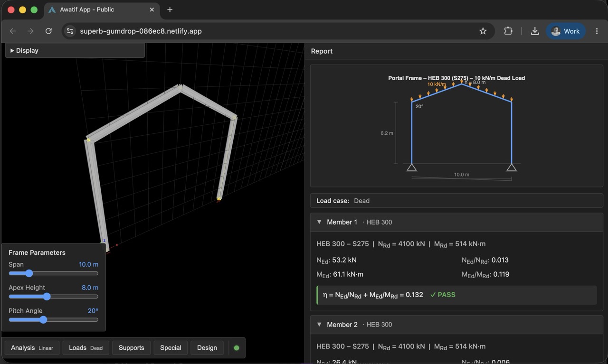View site information icon in address bar
The width and height of the screenshot is (608, 364).
[70, 31]
